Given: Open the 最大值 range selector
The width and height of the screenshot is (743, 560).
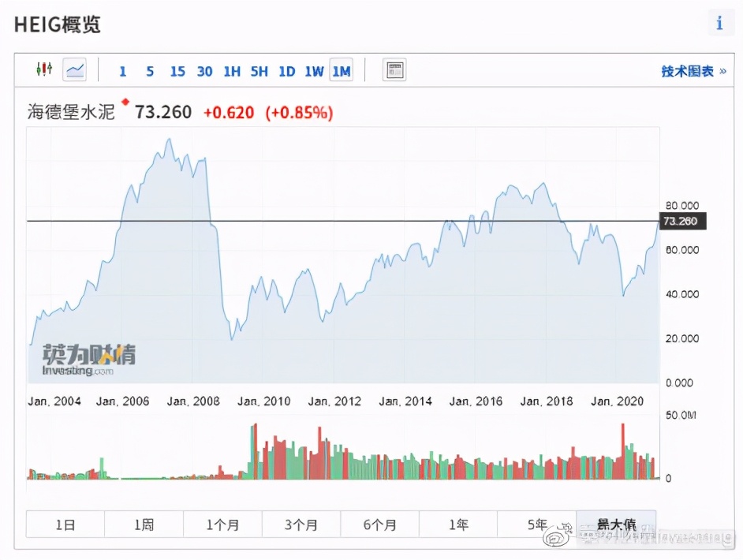Looking at the screenshot, I should (617, 524).
